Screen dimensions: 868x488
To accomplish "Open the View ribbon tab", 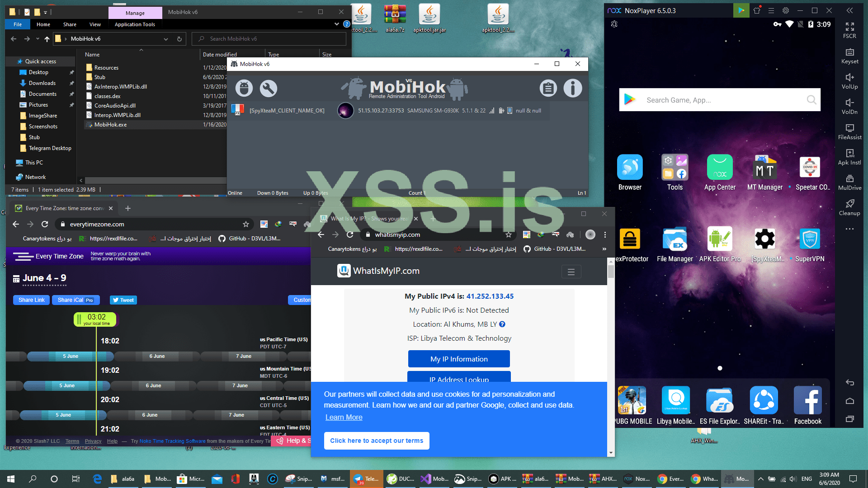I will coord(95,24).
